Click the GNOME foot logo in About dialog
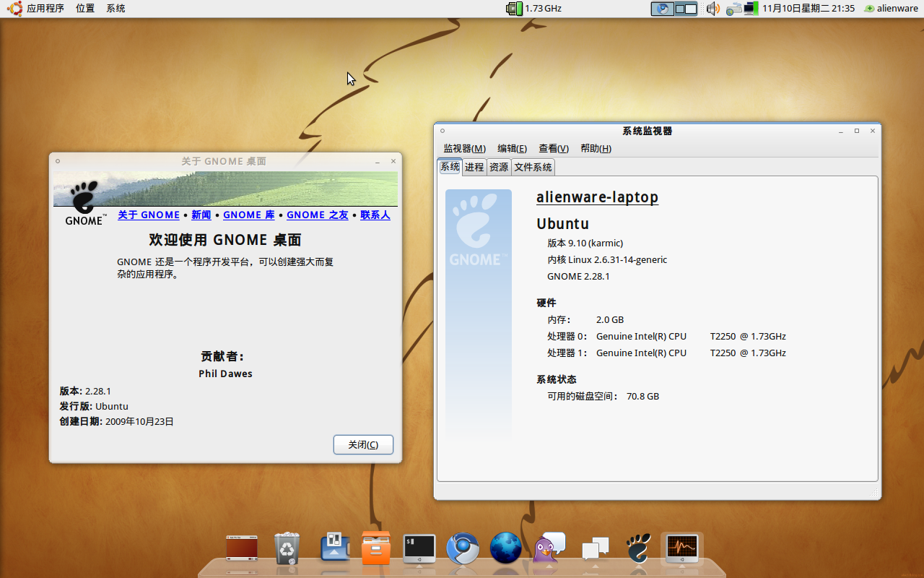 84,204
